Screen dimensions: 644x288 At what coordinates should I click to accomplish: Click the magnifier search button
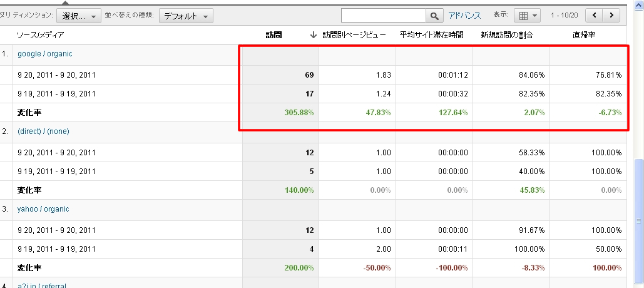[x=434, y=16]
